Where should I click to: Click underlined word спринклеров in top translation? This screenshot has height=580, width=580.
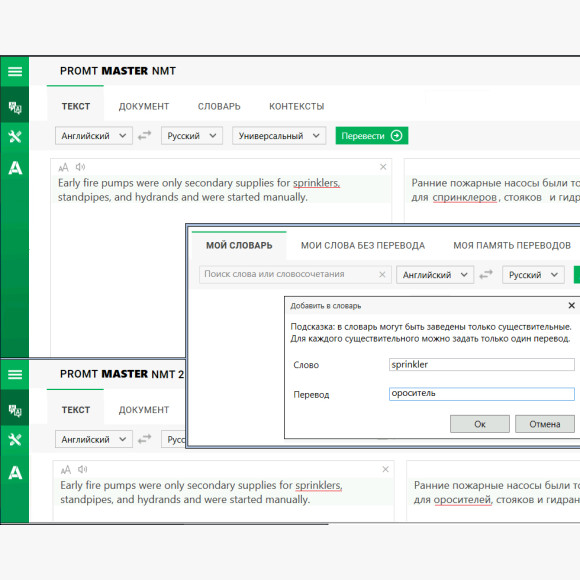(465, 198)
